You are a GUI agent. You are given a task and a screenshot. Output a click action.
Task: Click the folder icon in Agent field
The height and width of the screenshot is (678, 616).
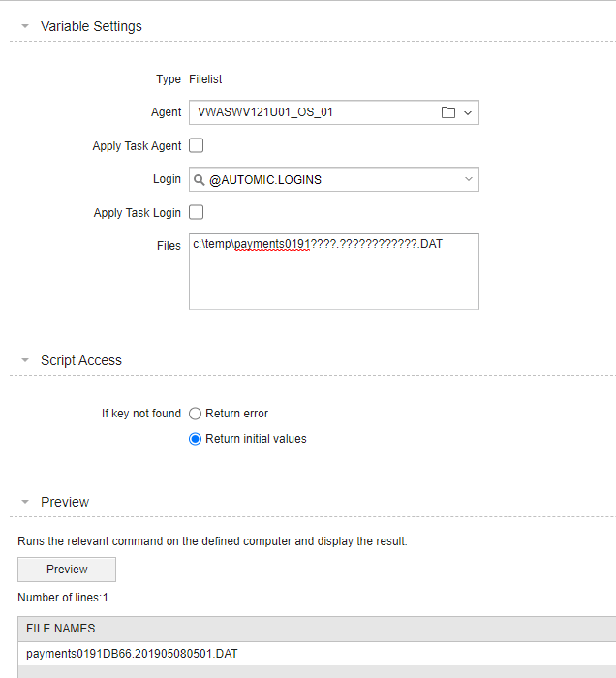click(447, 112)
